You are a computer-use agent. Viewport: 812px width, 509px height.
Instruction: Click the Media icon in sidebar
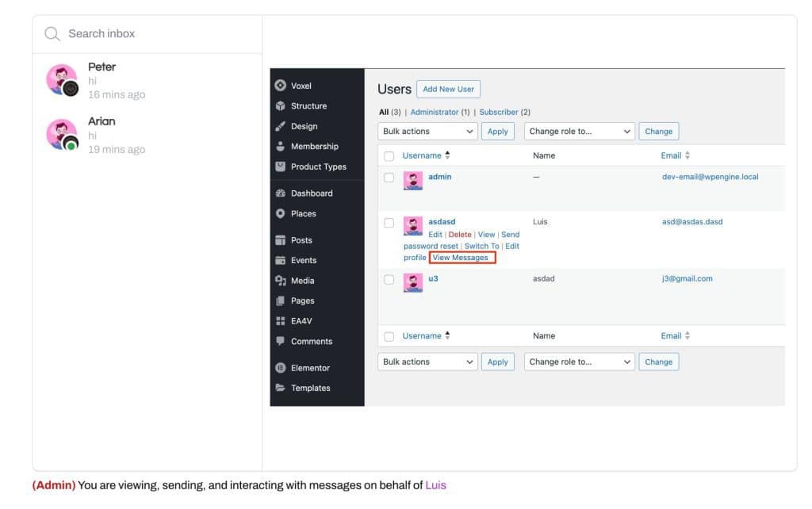click(280, 281)
